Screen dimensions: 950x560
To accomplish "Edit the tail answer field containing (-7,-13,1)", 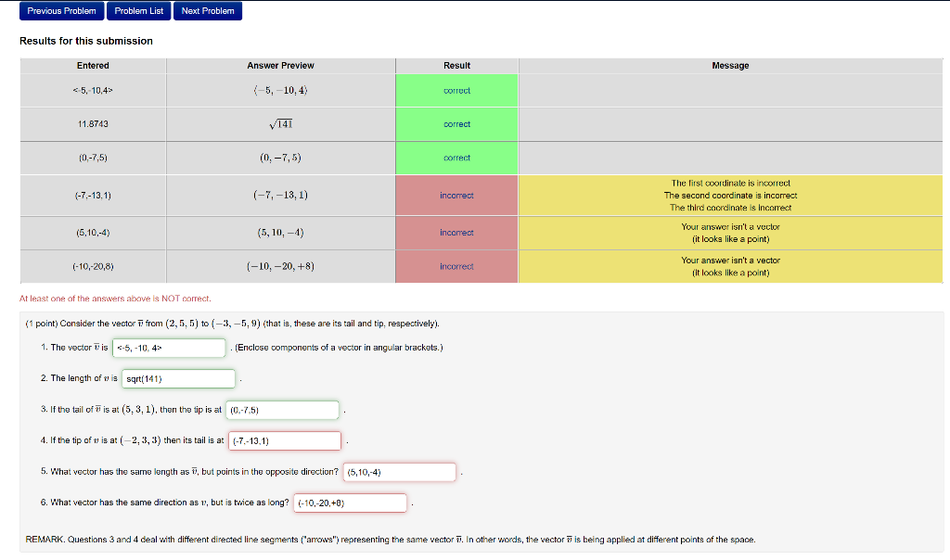I will pyautogui.click(x=285, y=440).
